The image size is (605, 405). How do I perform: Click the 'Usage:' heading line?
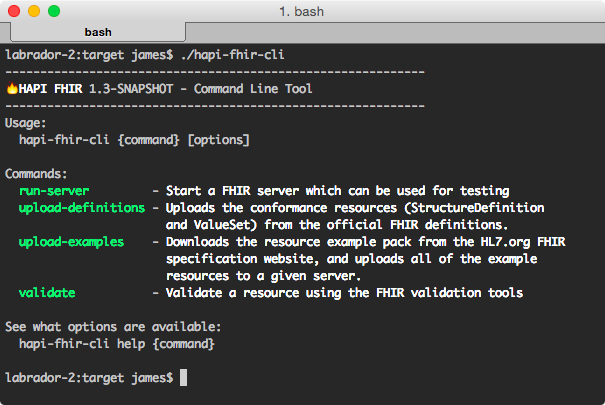coord(27,122)
